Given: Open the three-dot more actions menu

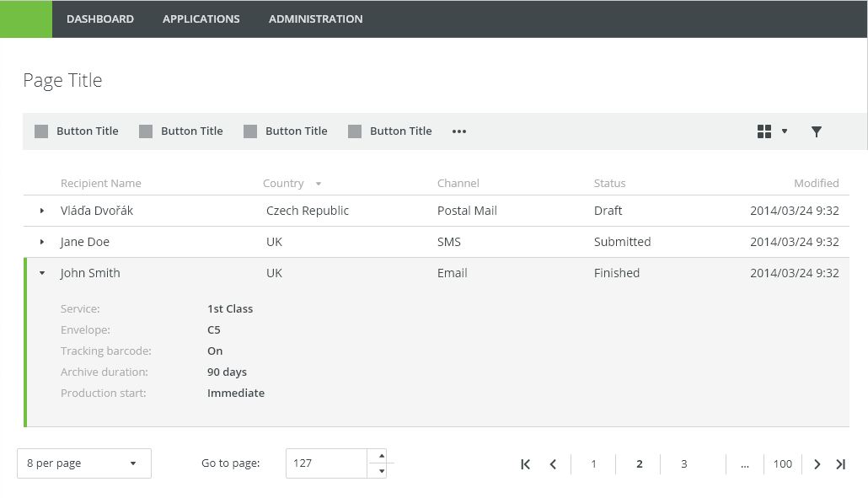Looking at the screenshot, I should pos(459,131).
